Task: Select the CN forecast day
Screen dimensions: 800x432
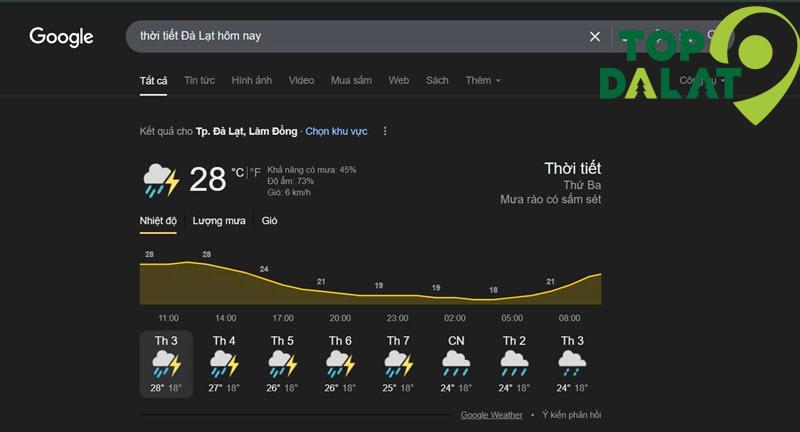Action: click(456, 364)
